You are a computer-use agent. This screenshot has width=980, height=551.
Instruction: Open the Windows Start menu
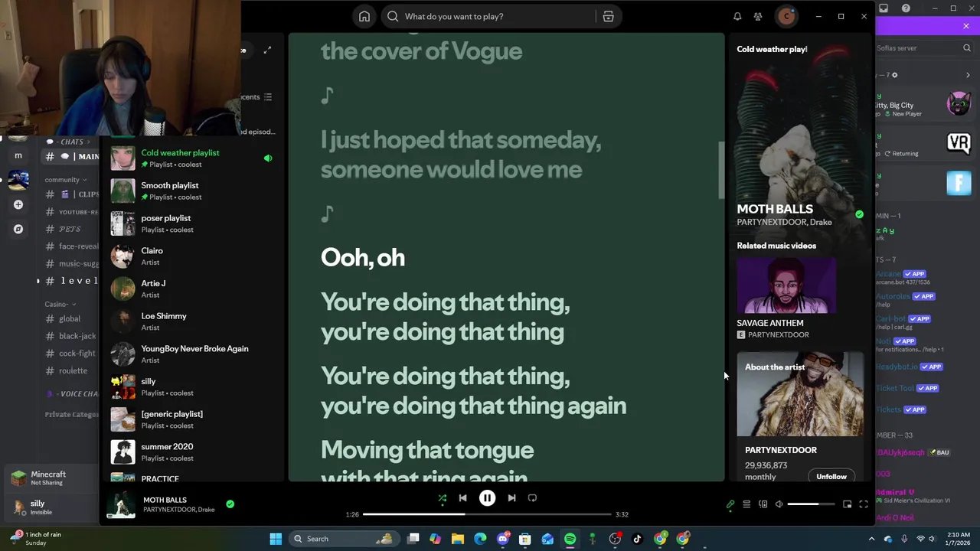[276, 539]
